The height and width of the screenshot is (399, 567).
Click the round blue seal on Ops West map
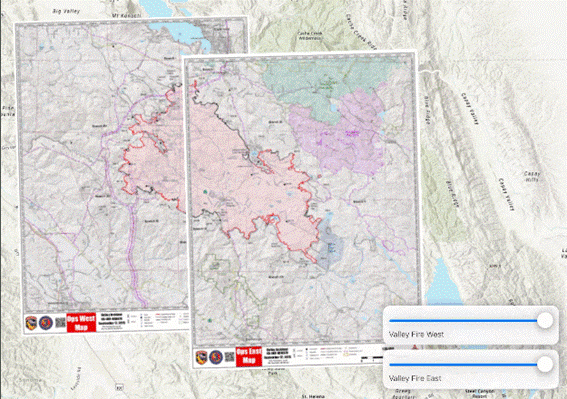[x=46, y=323]
